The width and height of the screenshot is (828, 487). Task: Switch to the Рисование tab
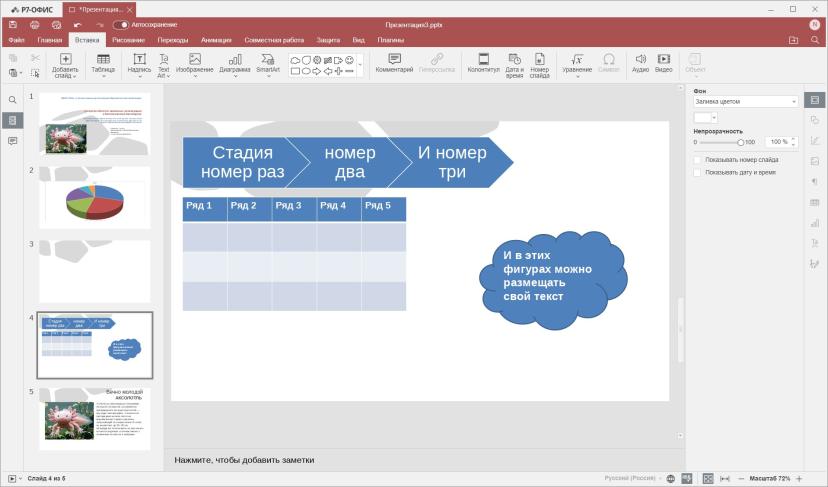(128, 40)
